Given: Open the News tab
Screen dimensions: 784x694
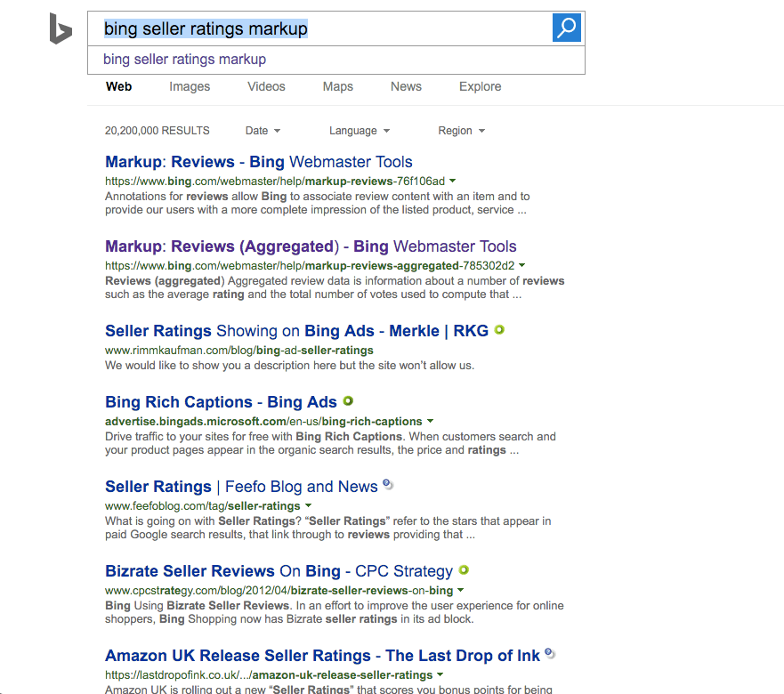Looking at the screenshot, I should (x=406, y=86).
